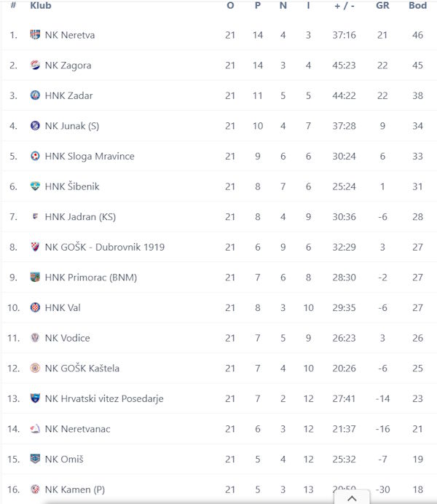
Task: Open the HNK Jadran (KS) team link
Action: 80,217
